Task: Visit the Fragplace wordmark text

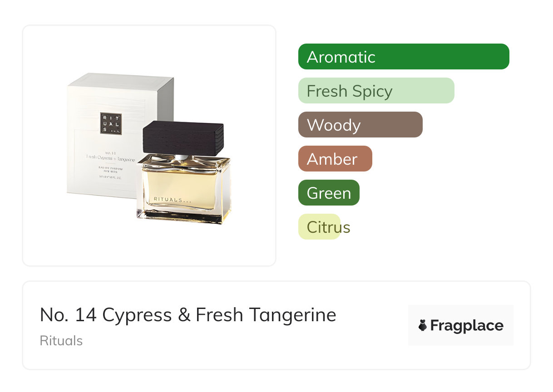Action: pyautogui.click(x=467, y=326)
